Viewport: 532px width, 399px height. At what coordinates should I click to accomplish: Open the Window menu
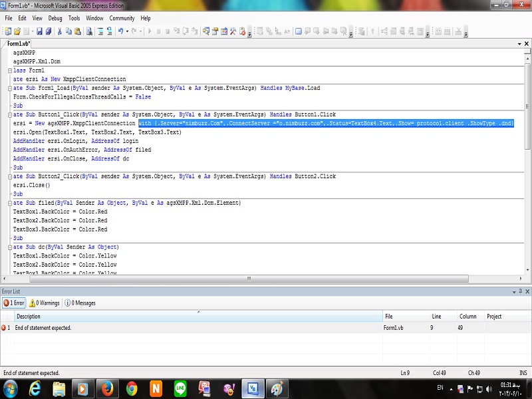point(94,19)
